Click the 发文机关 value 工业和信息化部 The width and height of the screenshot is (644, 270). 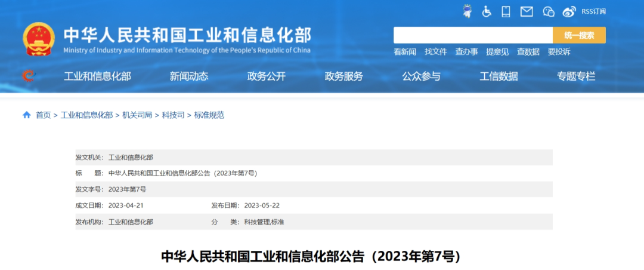click(131, 158)
